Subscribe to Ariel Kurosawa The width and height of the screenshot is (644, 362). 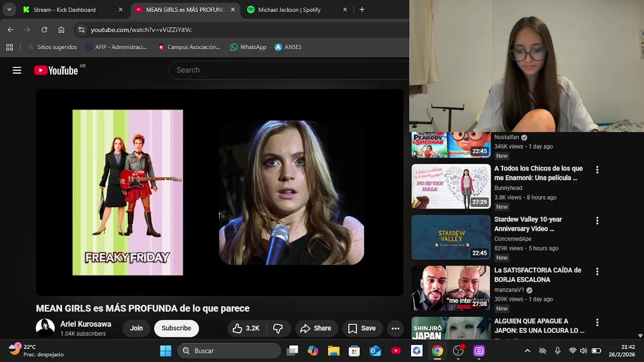pyautogui.click(x=176, y=328)
